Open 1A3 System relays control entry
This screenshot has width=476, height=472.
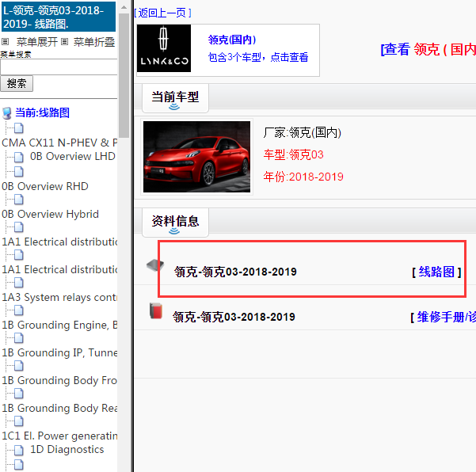[x=59, y=298]
